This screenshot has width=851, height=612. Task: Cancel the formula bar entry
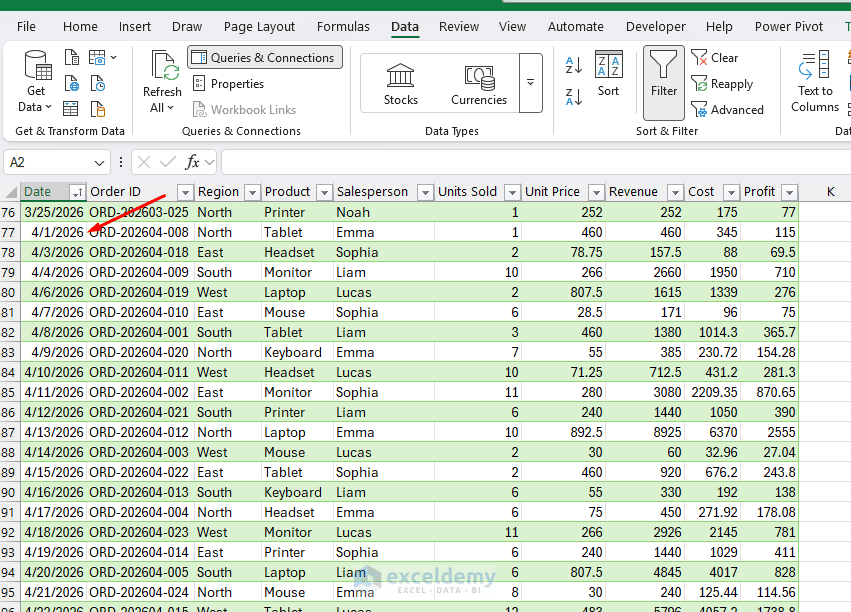[x=144, y=162]
